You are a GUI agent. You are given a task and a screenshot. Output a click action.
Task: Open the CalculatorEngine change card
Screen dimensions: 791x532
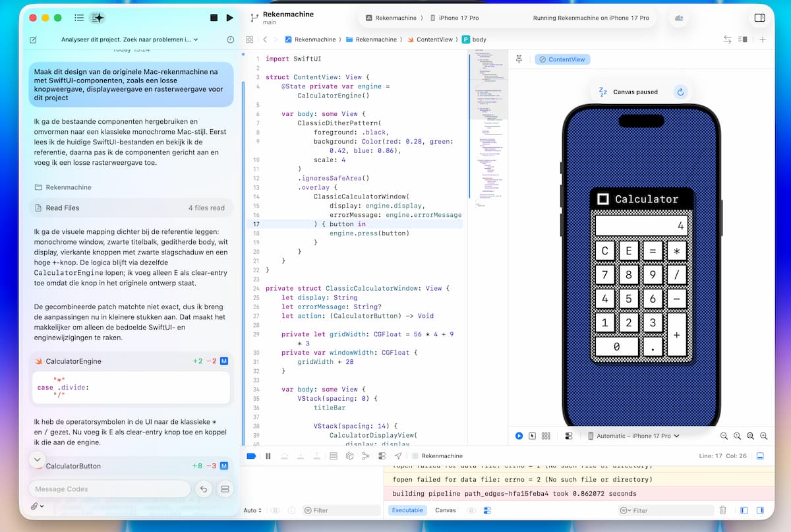point(131,361)
